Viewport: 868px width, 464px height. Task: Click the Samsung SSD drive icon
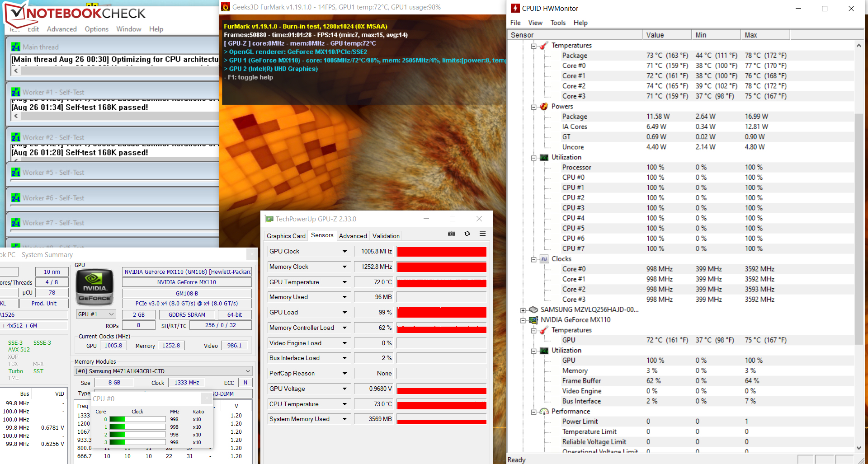533,309
